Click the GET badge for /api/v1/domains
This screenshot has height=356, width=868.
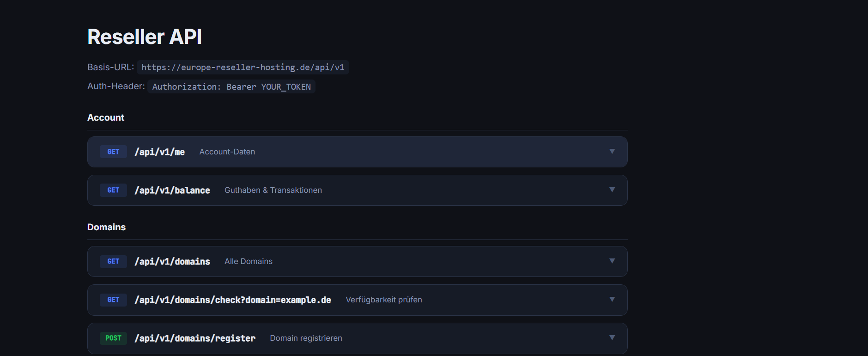click(x=113, y=261)
